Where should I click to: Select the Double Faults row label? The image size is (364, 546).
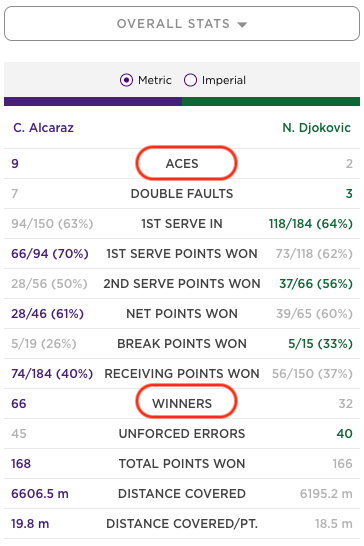182,194
